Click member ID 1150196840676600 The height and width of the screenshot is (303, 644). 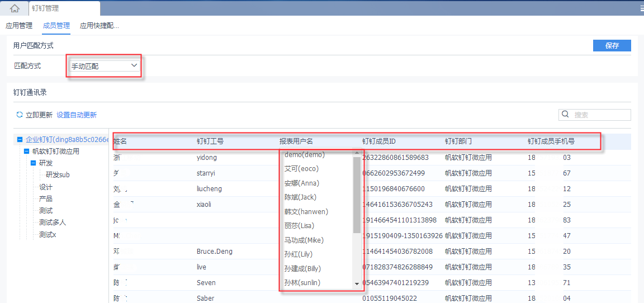coord(394,189)
